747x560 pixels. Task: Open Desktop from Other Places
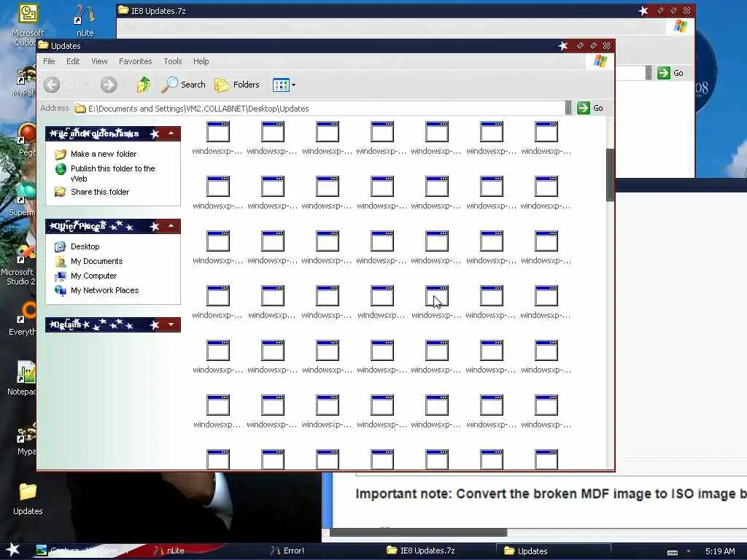pos(85,246)
